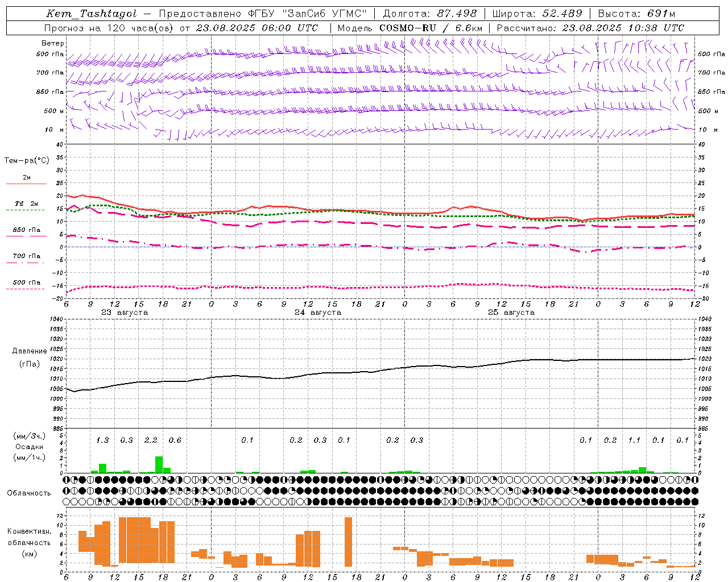Click the provider text ФГБУ "ЗапСиб УГМС"
Viewport: 728px width, 582px height.
(x=307, y=14)
